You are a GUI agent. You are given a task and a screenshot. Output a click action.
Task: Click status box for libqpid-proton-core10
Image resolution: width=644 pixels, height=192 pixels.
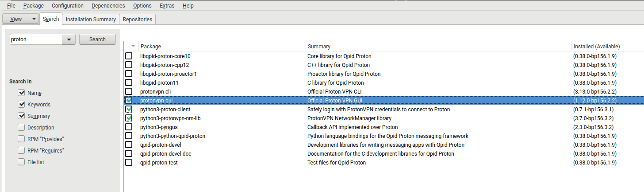pos(129,56)
